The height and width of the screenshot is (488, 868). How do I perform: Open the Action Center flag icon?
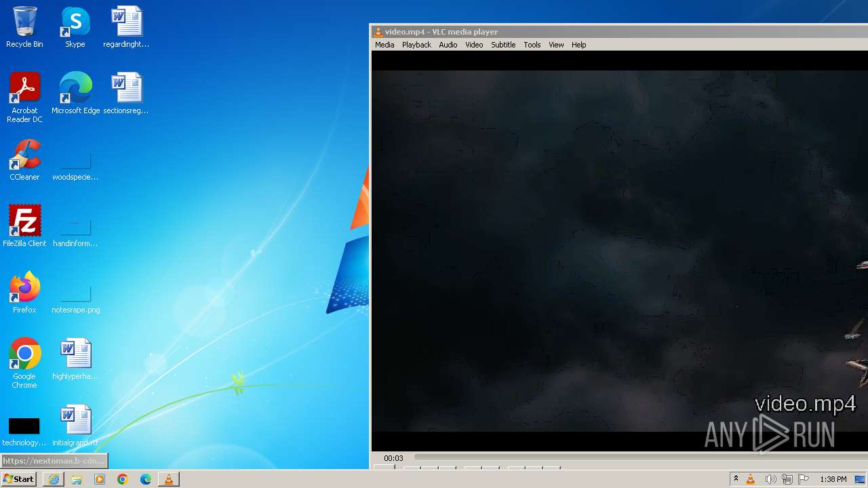pyautogui.click(x=804, y=479)
